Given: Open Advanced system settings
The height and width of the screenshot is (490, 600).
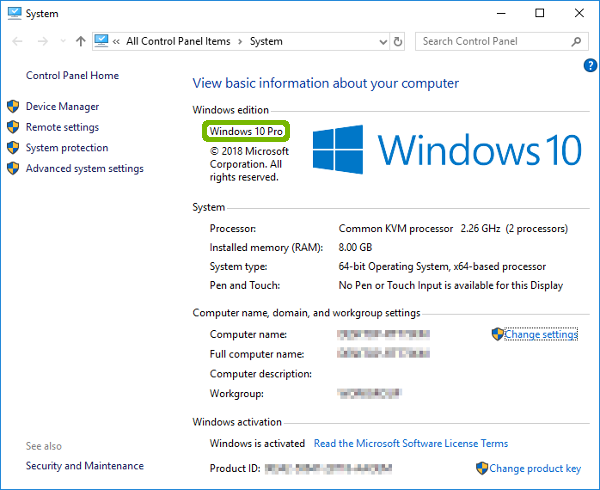Looking at the screenshot, I should [x=85, y=168].
